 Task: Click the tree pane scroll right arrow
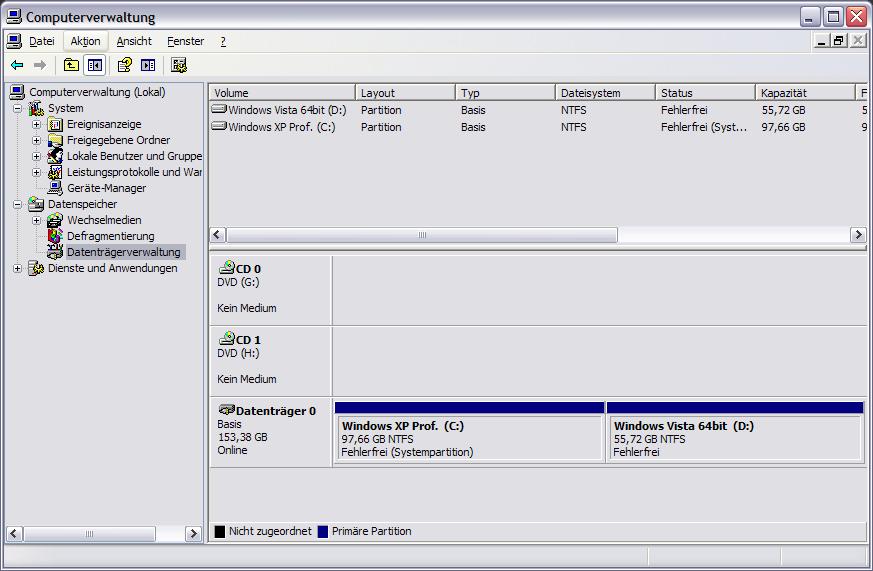193,534
